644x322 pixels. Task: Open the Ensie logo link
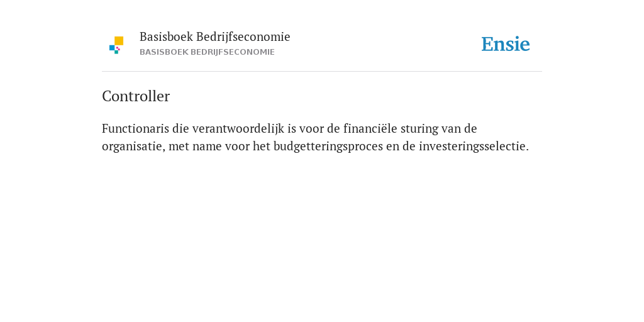(505, 44)
